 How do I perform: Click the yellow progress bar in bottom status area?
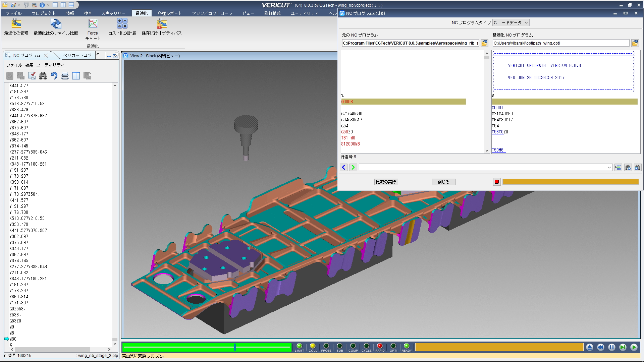click(499, 347)
